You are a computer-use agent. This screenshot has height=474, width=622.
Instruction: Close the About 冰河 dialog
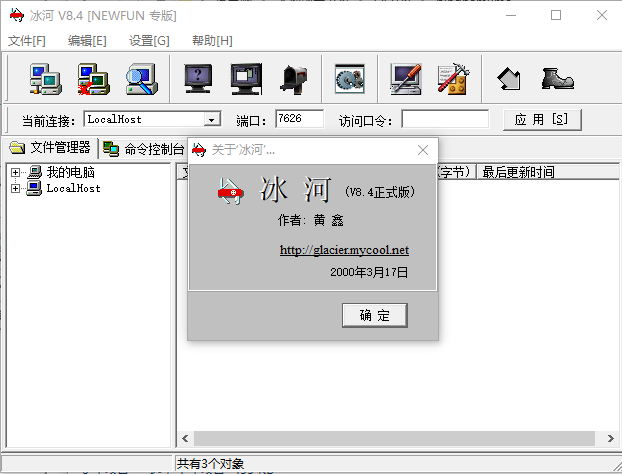point(423,150)
